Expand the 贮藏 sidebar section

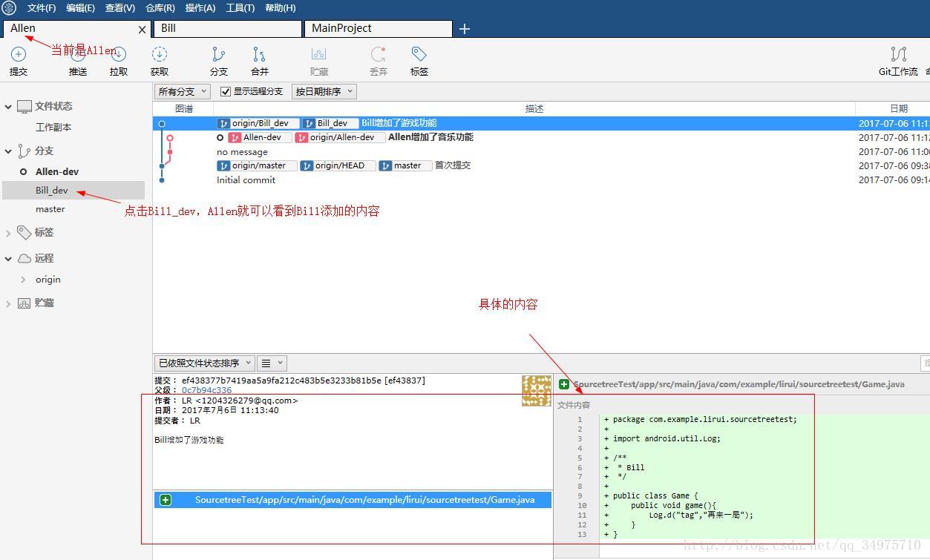coord(8,303)
